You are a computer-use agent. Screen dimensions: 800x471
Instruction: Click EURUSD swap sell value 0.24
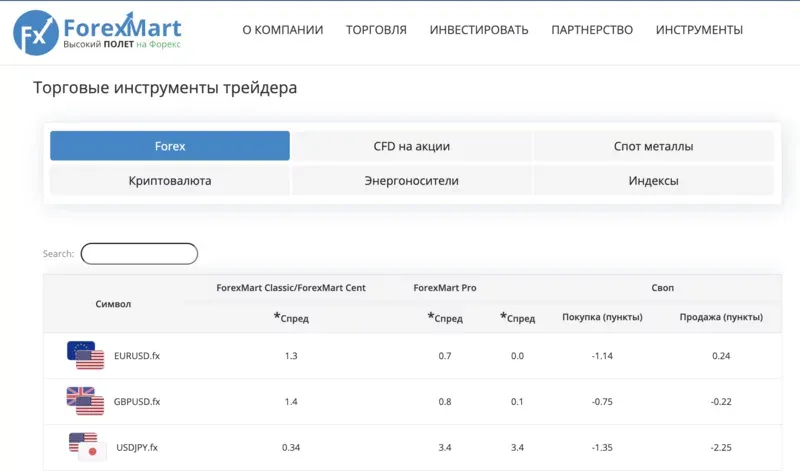coord(721,356)
